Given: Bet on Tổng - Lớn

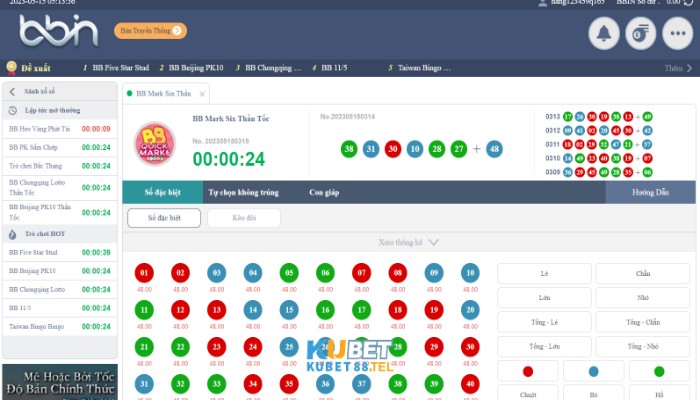Looking at the screenshot, I should coord(544,346).
